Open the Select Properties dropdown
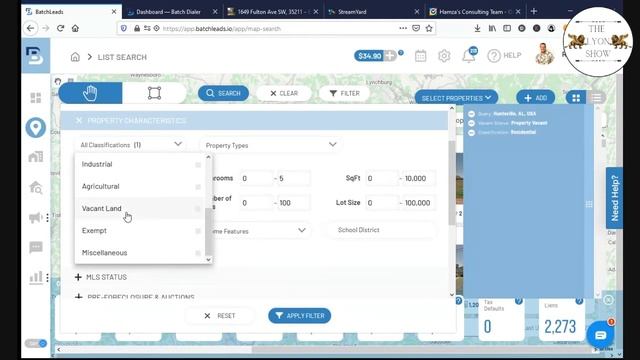Viewport: 640px width, 360px height. tap(456, 98)
